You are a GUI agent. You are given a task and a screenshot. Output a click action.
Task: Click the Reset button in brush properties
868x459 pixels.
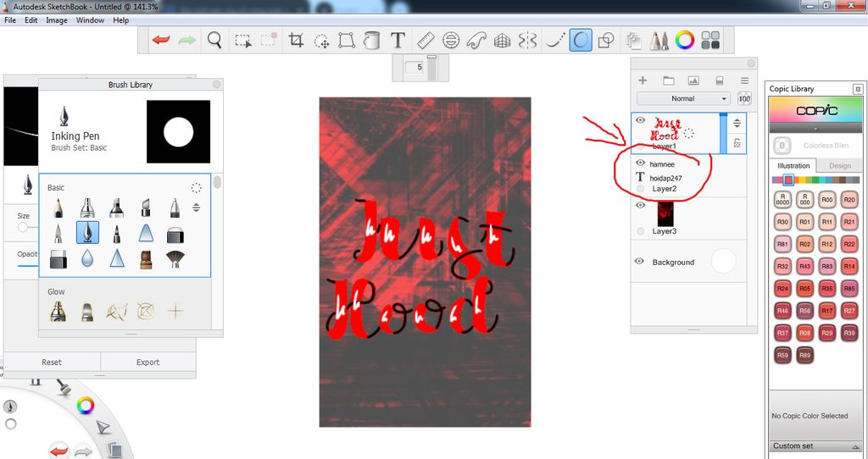[52, 362]
